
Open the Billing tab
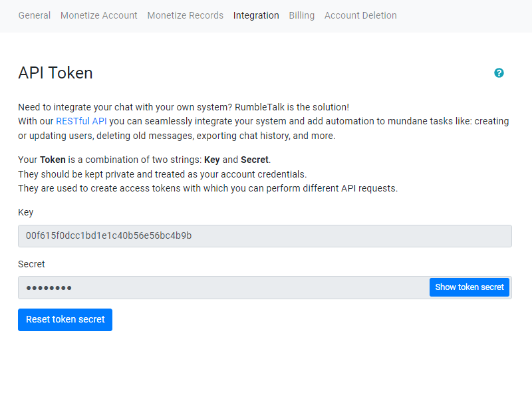(302, 15)
